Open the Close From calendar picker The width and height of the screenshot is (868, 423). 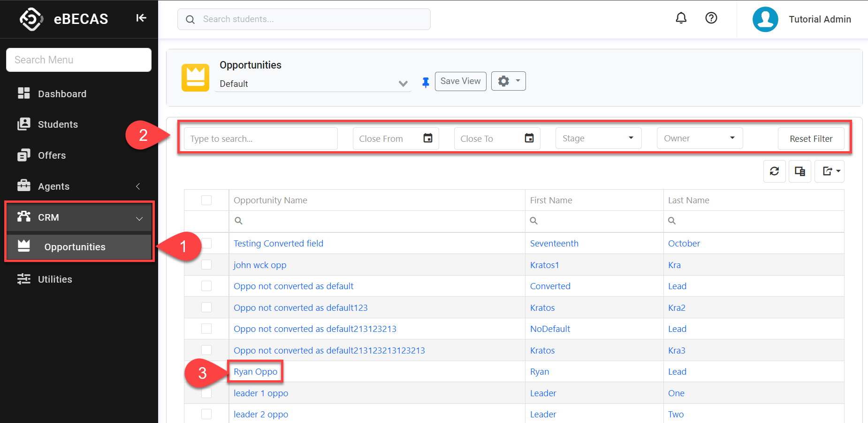[428, 138]
